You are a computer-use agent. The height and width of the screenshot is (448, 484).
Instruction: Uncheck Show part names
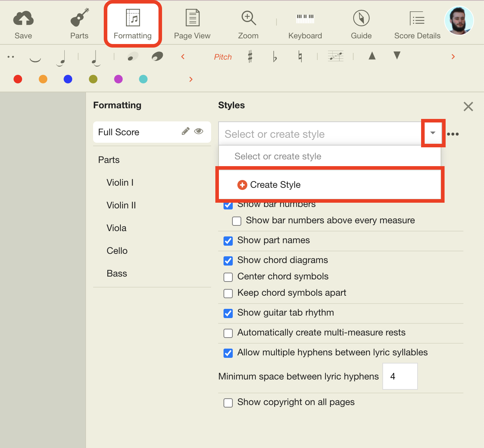tap(228, 241)
